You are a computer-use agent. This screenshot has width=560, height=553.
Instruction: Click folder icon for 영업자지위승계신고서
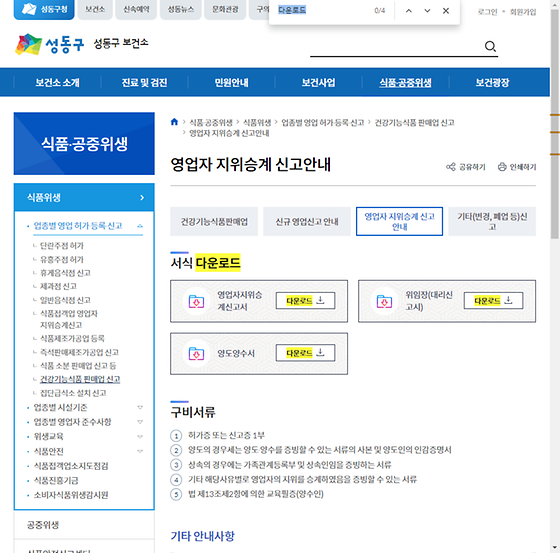196,301
